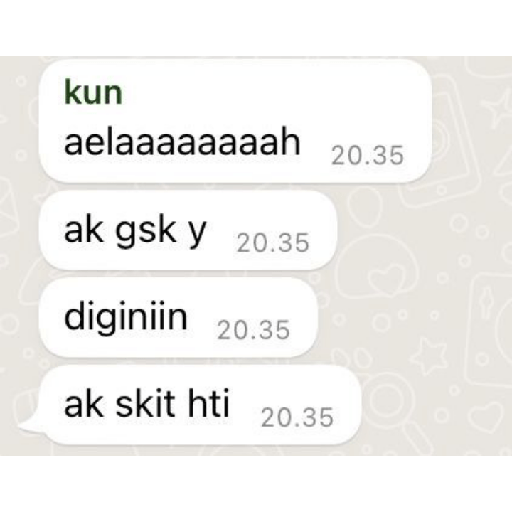Select the "ak skit hti" message text
The width and height of the screenshot is (512, 512).
coord(147,403)
